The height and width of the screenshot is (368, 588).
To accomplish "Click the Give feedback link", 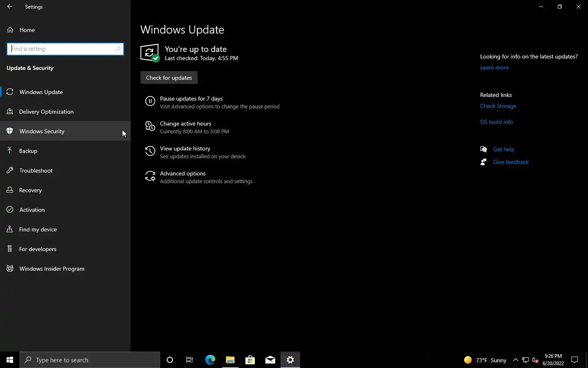I will (511, 162).
